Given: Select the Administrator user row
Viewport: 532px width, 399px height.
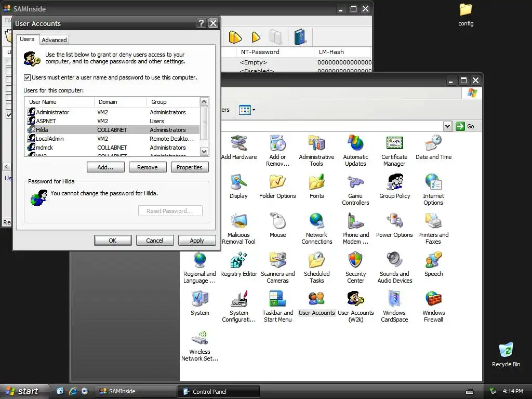Looking at the screenshot, I should [112, 112].
